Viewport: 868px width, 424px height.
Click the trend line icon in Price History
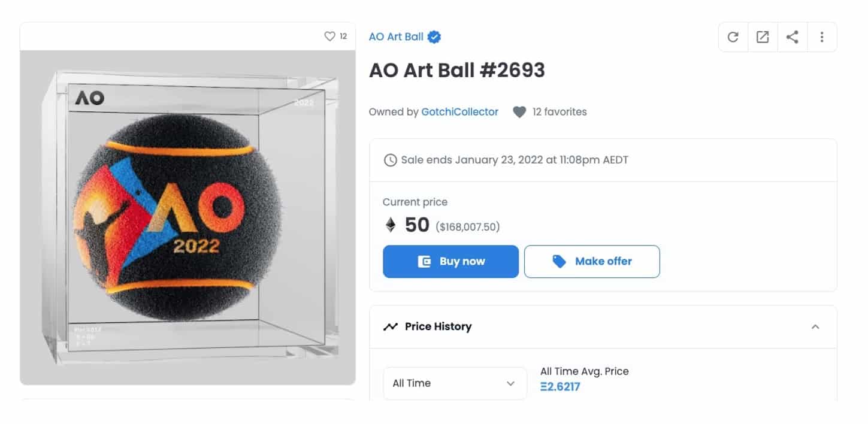coord(391,326)
